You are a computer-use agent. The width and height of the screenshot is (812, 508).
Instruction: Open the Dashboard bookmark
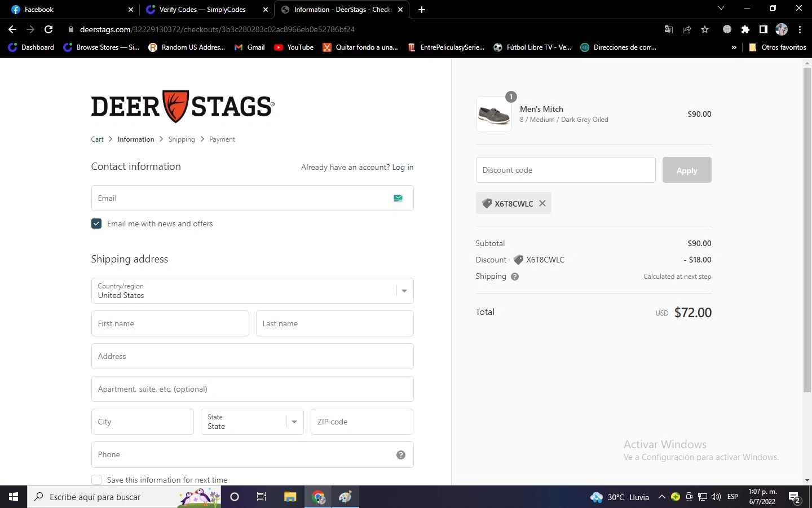[31, 47]
